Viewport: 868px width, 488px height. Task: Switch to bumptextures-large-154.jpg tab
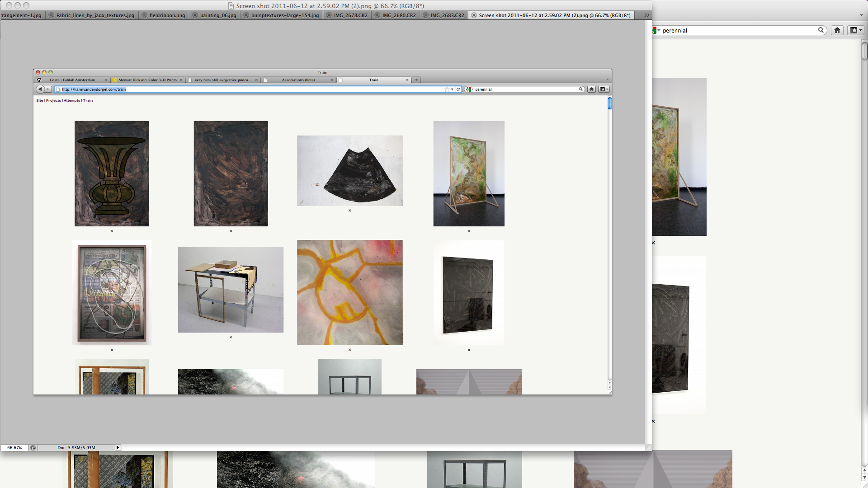click(285, 15)
